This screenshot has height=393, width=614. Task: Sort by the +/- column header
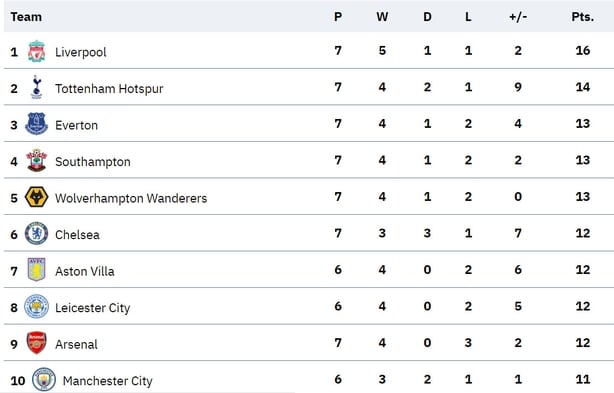tap(518, 17)
